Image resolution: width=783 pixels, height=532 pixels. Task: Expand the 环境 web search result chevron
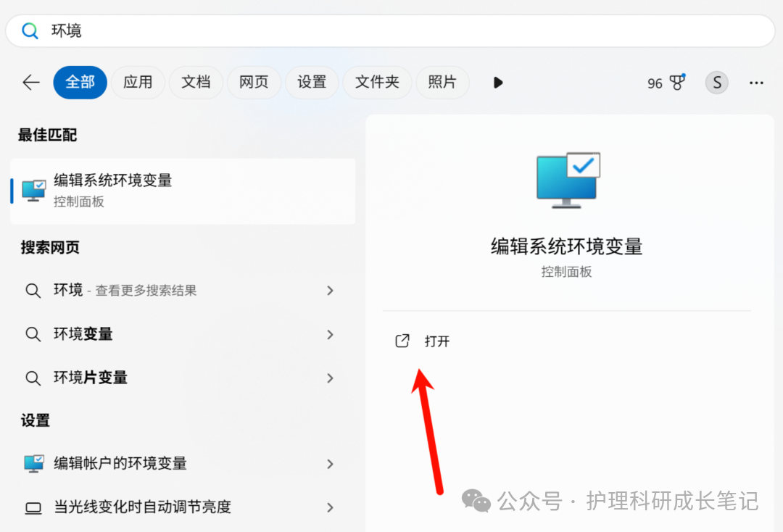330,291
